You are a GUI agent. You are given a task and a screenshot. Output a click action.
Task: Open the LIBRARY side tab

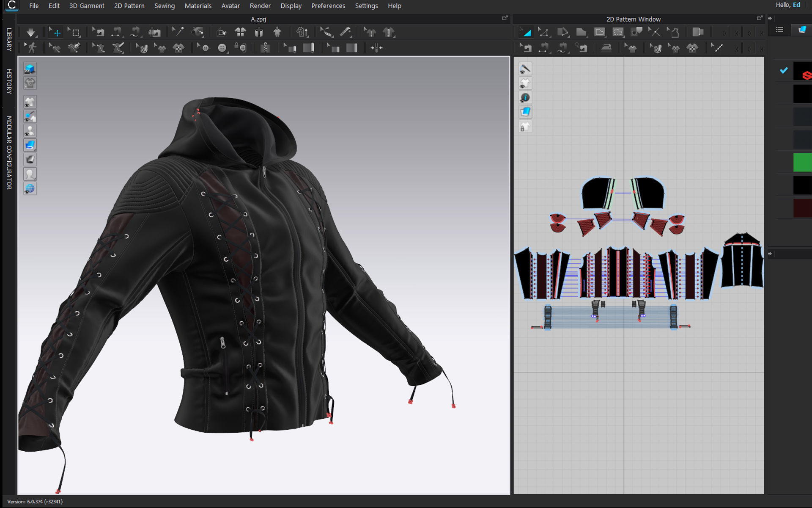coord(9,40)
